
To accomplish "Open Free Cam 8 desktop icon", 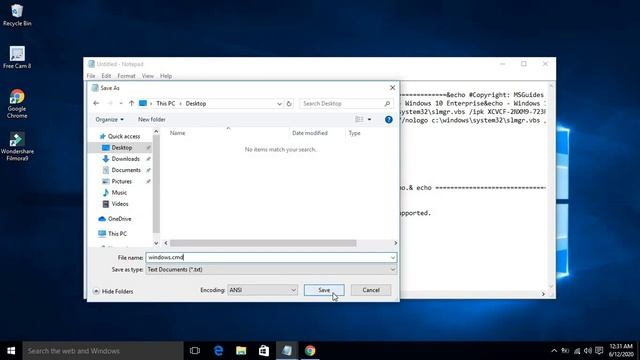I will (17, 58).
